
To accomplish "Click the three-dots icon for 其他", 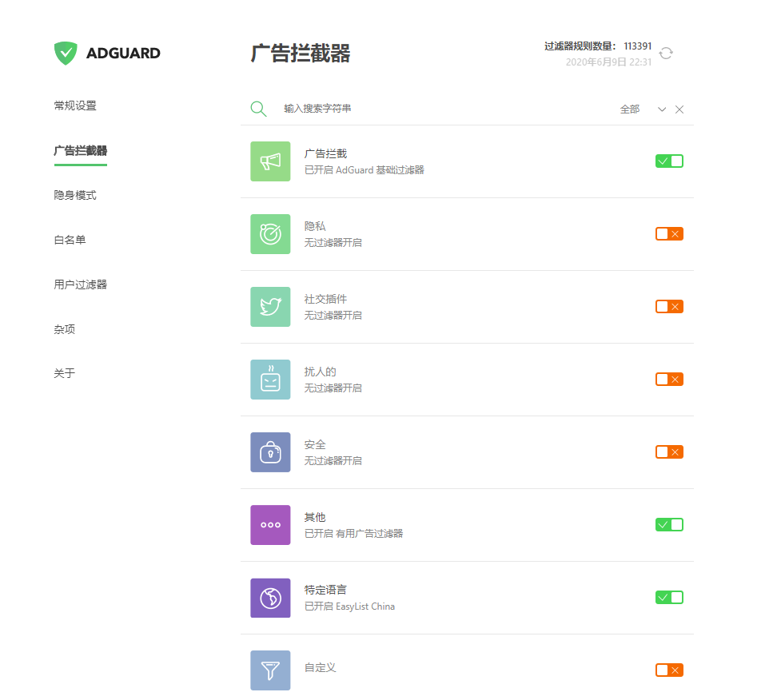I will coord(270,525).
